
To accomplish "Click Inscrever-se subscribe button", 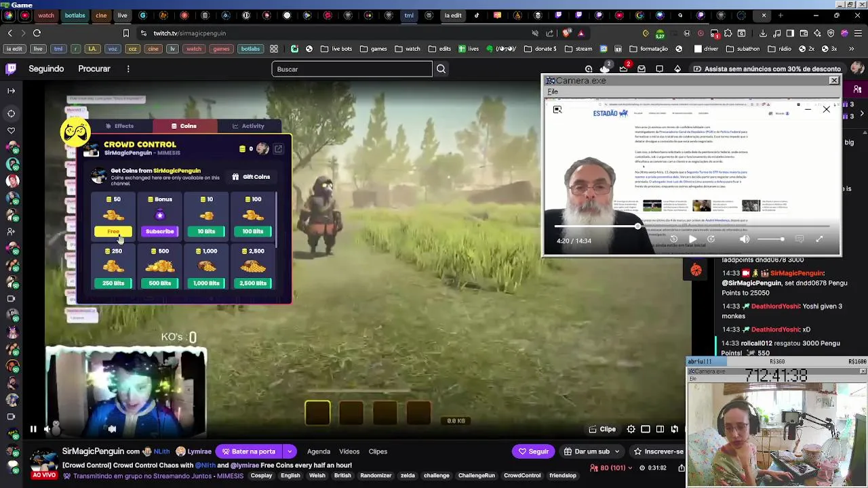I will pos(658,451).
